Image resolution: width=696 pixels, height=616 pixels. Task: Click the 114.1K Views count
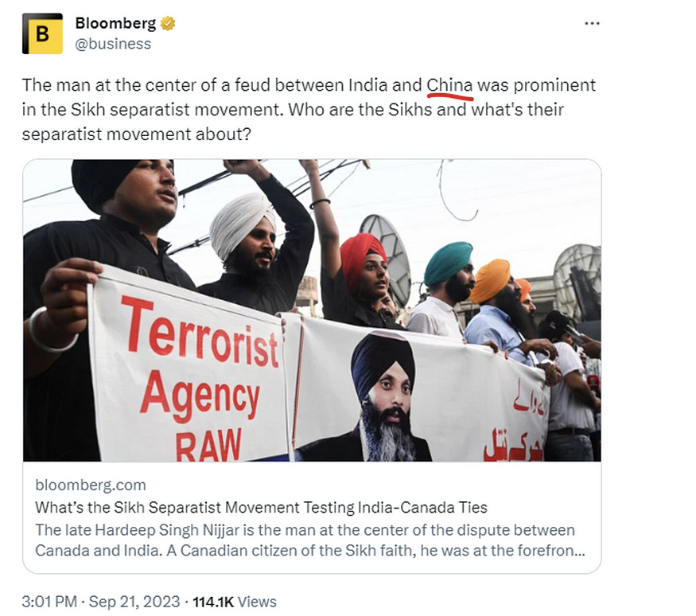tap(235, 602)
